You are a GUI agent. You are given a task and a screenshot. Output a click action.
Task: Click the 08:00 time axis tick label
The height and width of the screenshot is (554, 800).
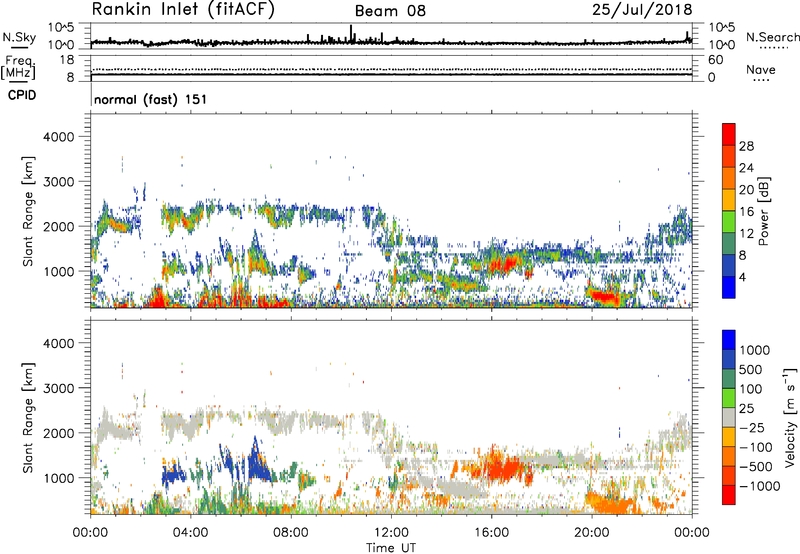[291, 533]
